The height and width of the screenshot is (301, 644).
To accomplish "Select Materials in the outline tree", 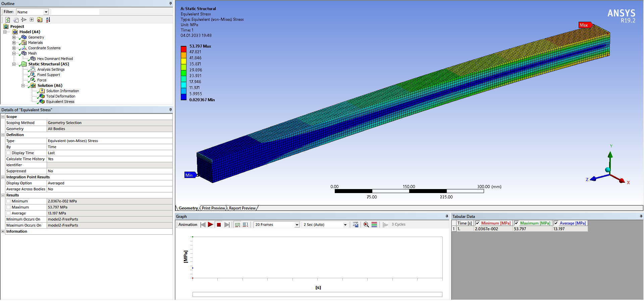I will pos(35,43).
